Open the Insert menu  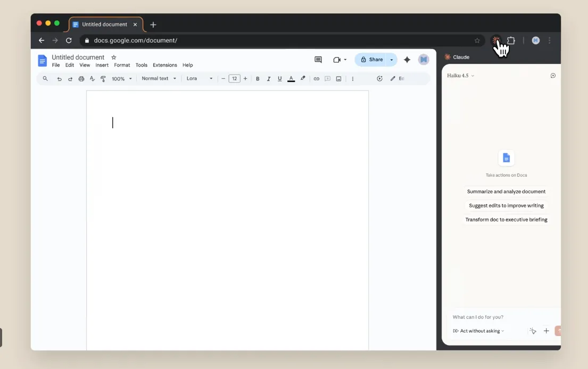point(102,65)
